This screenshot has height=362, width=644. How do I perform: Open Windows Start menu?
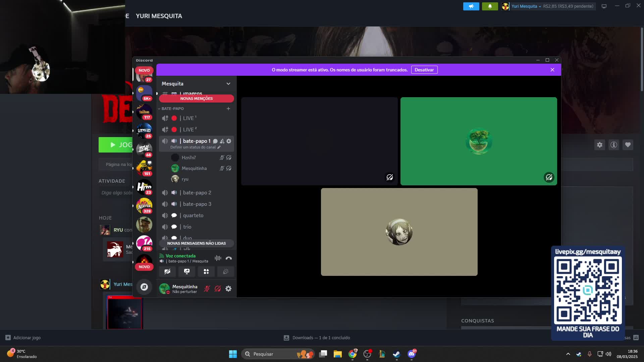click(x=233, y=354)
